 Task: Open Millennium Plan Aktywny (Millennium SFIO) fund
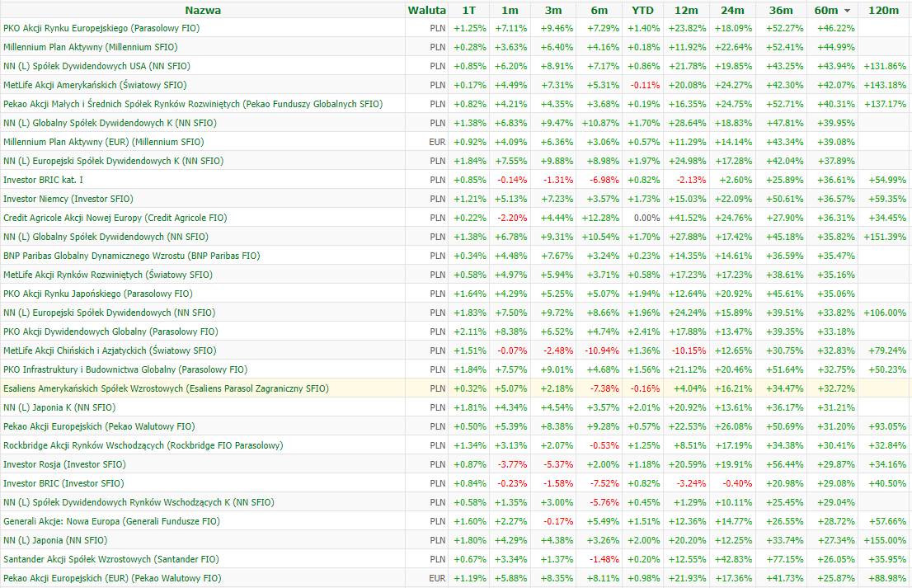coord(90,47)
